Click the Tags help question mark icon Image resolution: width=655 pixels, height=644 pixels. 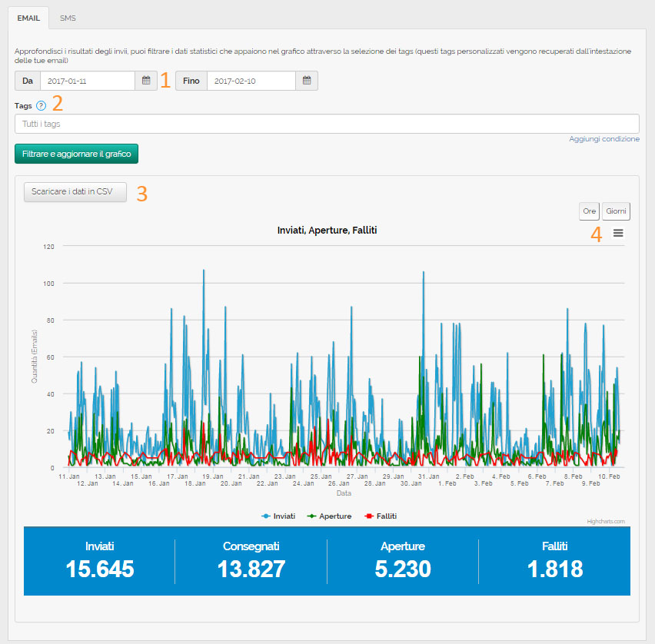pos(41,105)
